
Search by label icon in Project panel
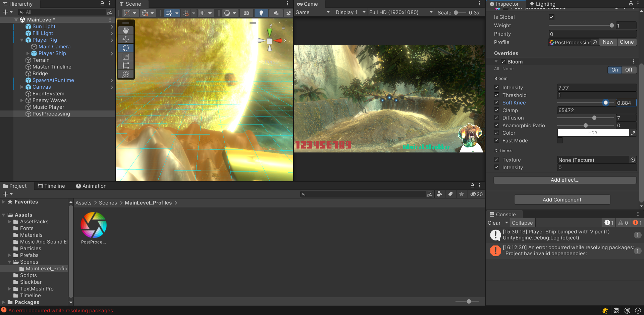[450, 194]
